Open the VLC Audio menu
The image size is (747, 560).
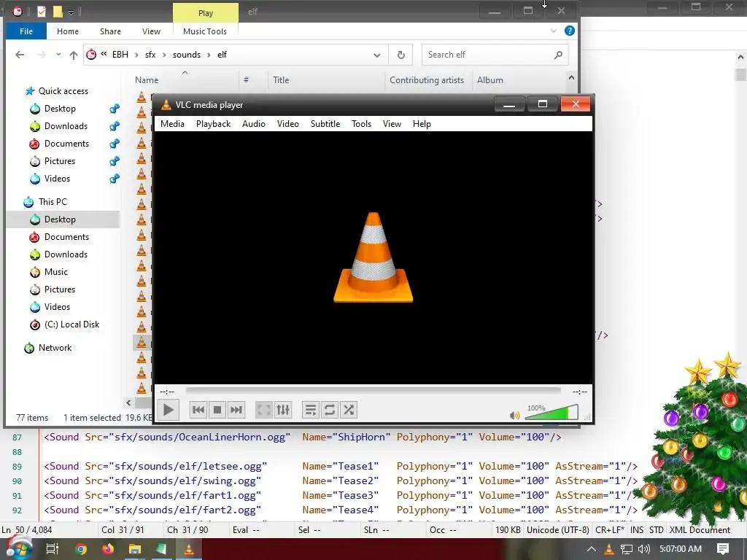(x=254, y=124)
